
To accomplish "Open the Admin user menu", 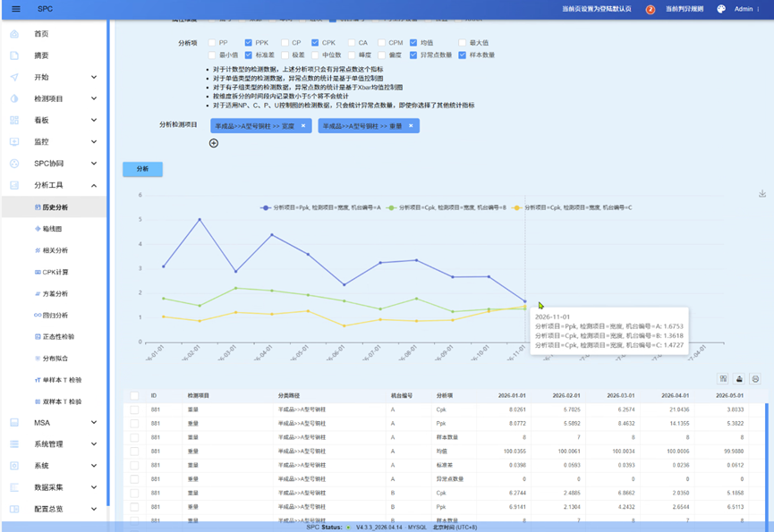I will (x=743, y=9).
